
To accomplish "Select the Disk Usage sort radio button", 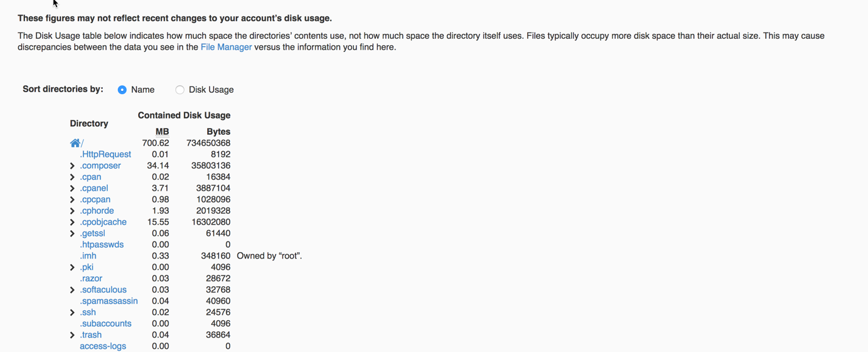I will (x=180, y=90).
